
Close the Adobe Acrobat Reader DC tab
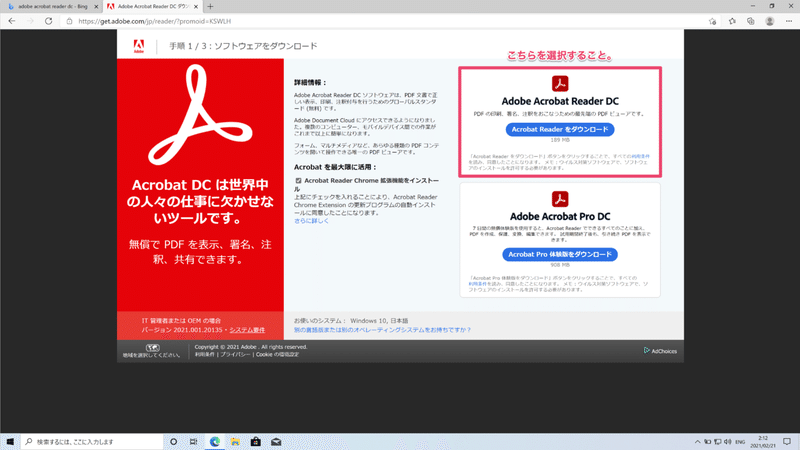(x=196, y=7)
